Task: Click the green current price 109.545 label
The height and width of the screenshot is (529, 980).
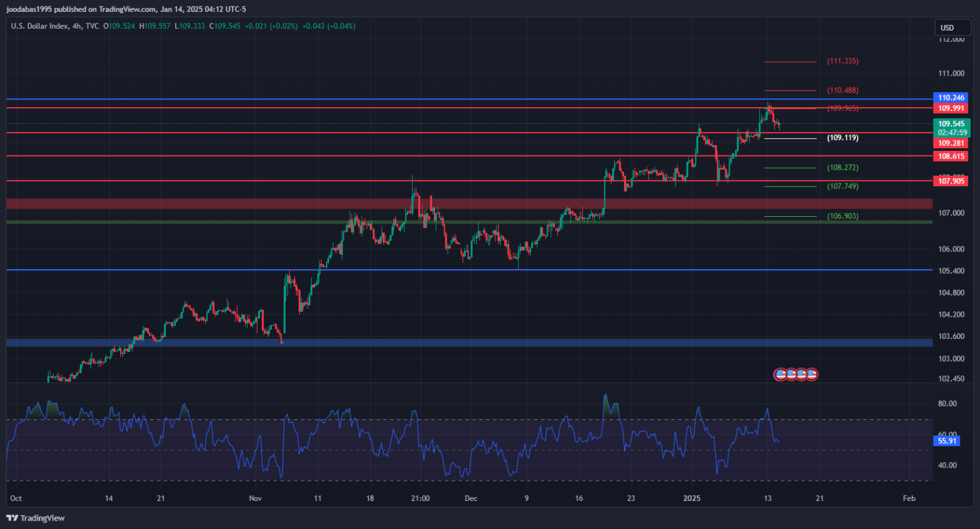Action: click(952, 123)
